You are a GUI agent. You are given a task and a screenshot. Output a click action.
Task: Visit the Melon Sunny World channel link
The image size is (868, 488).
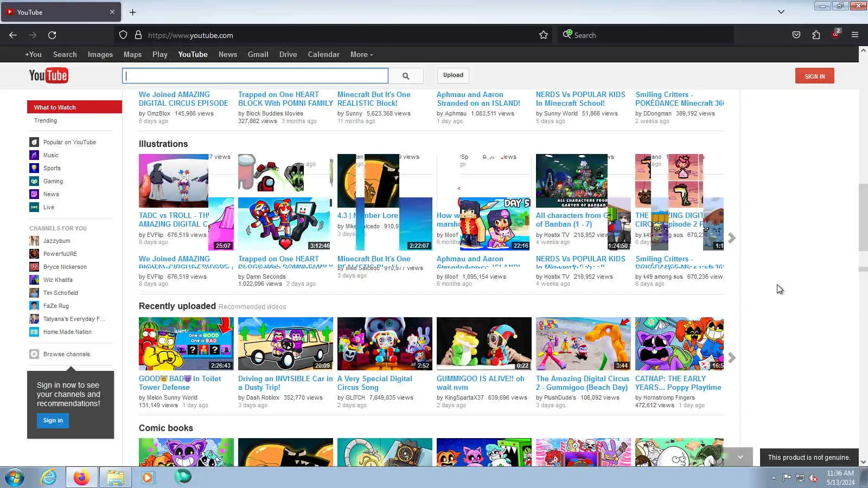click(x=172, y=397)
